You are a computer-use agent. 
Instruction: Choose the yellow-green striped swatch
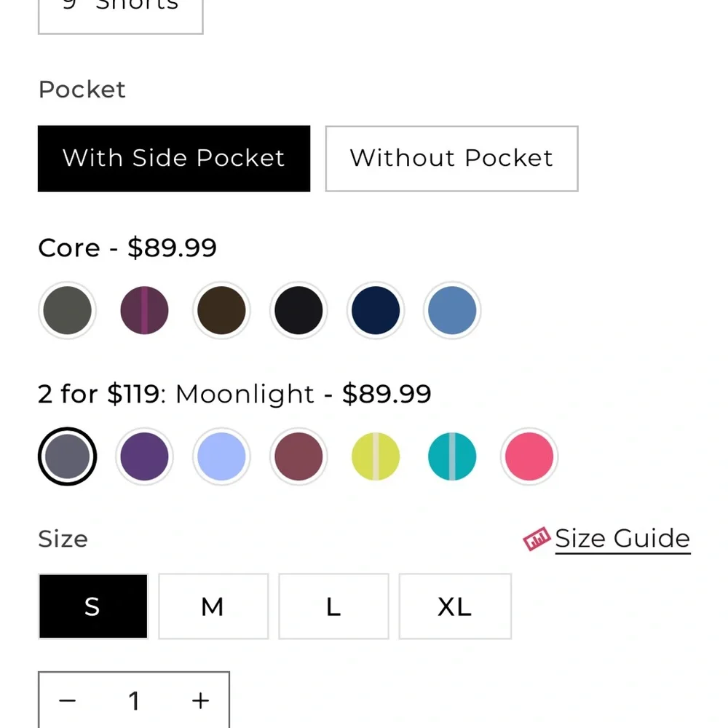pos(376,456)
